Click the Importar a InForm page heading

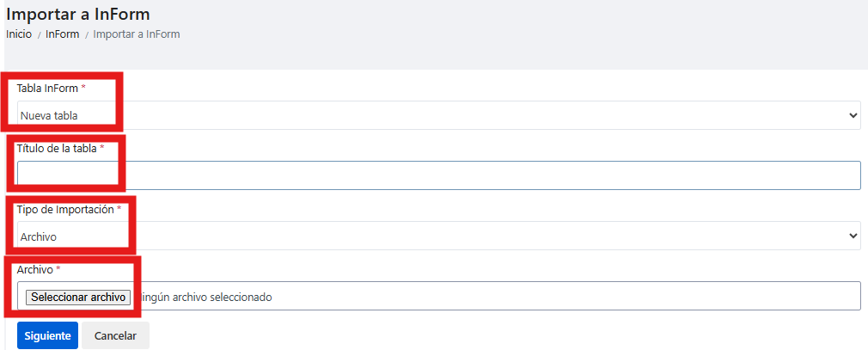tap(78, 14)
